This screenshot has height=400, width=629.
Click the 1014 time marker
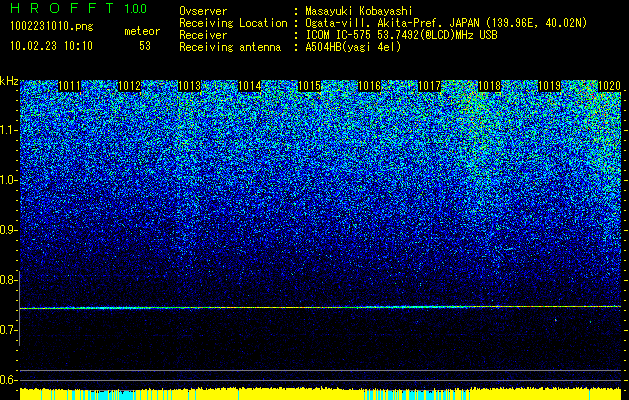tap(250, 86)
